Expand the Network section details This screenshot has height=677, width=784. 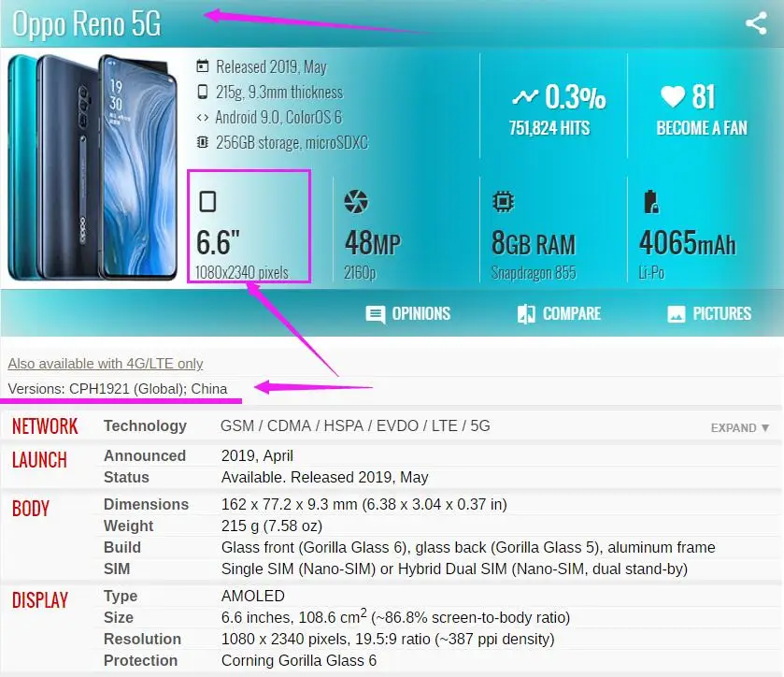(739, 428)
